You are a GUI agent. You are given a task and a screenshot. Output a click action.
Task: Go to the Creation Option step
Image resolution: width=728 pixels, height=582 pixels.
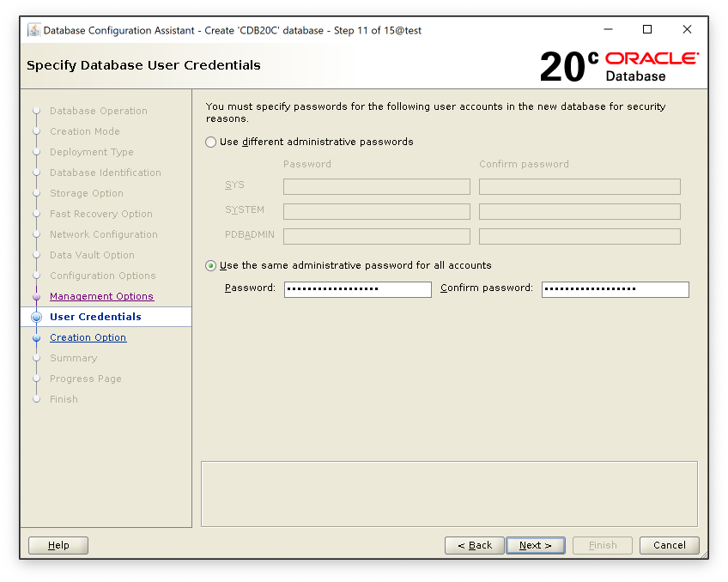pos(88,337)
